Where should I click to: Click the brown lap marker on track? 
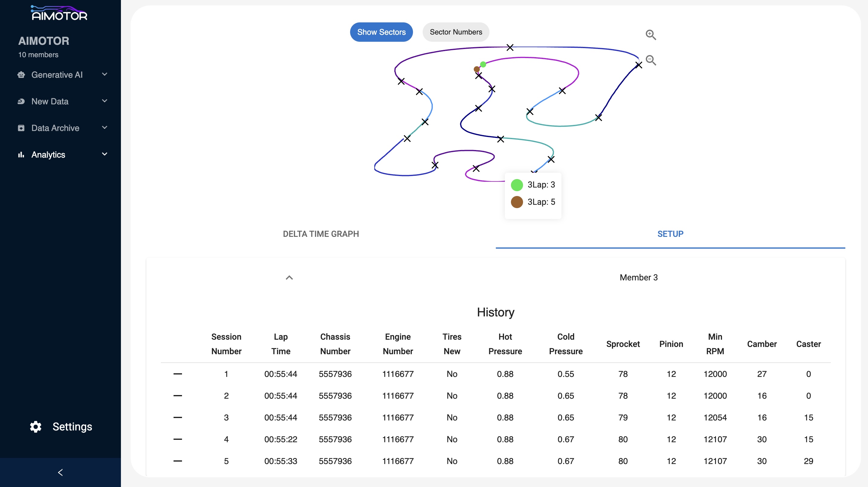pyautogui.click(x=476, y=70)
